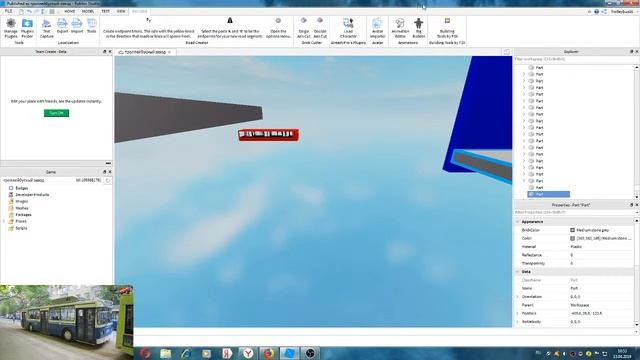Click the Parent value Workspace
The height and width of the screenshot is (360, 640).
tap(580, 305)
